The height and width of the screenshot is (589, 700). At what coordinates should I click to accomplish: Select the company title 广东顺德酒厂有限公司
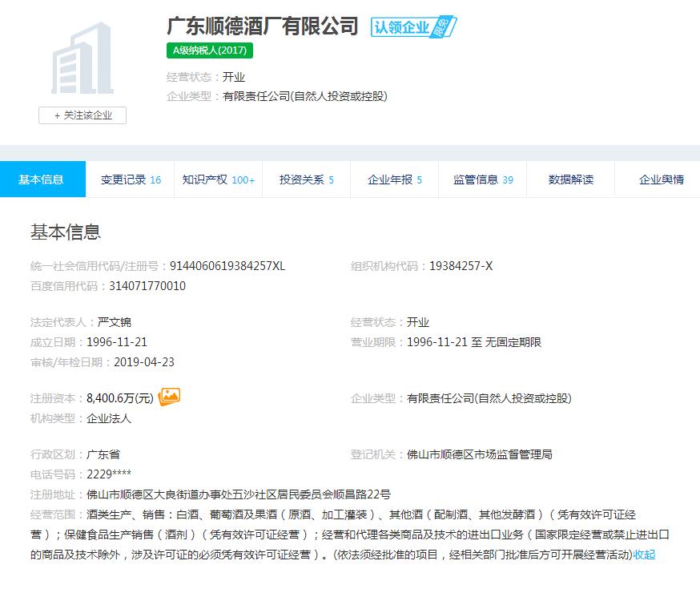pos(263,26)
